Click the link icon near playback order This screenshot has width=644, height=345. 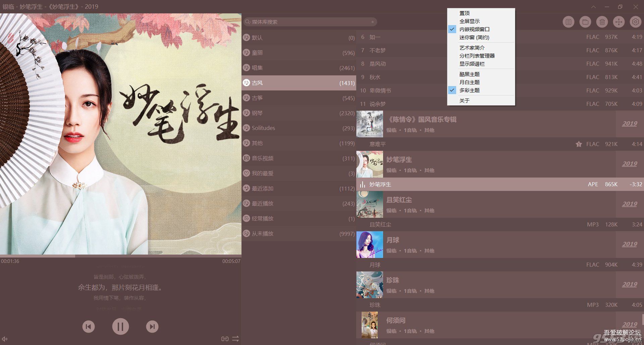click(x=225, y=339)
